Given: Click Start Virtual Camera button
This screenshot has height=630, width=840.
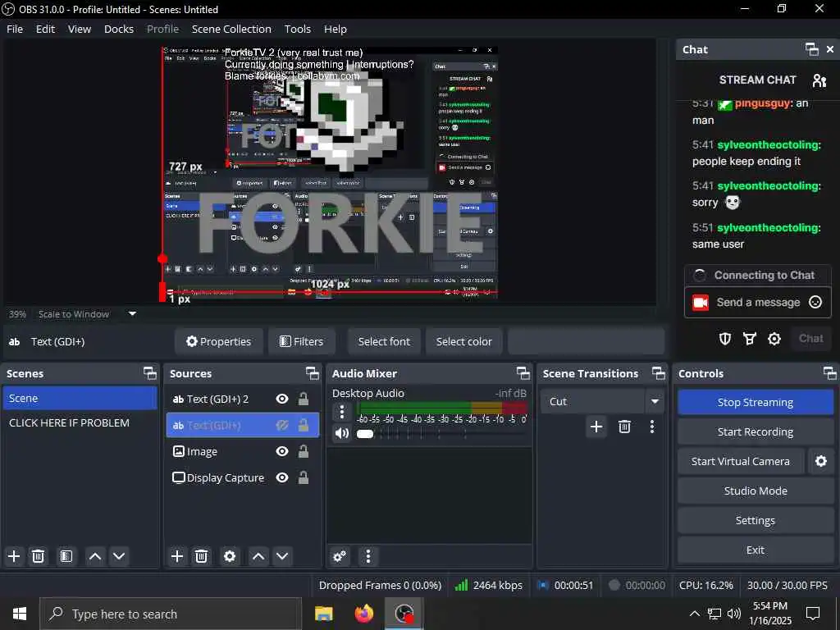Looking at the screenshot, I should coord(741,461).
